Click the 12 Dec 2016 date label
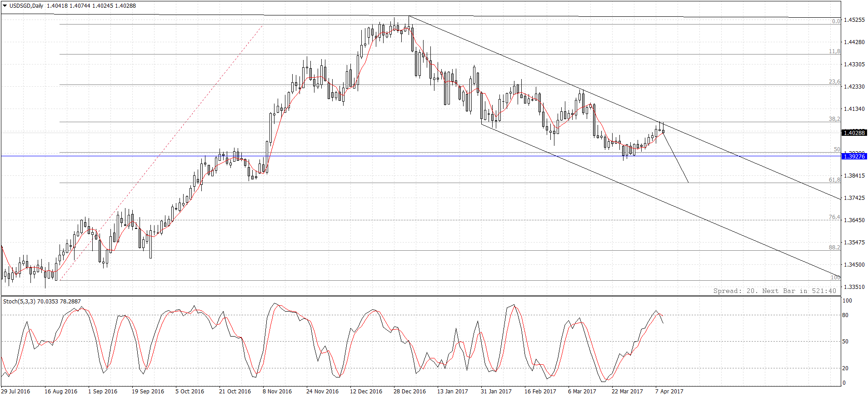This screenshot has height=397, width=868. click(x=366, y=392)
